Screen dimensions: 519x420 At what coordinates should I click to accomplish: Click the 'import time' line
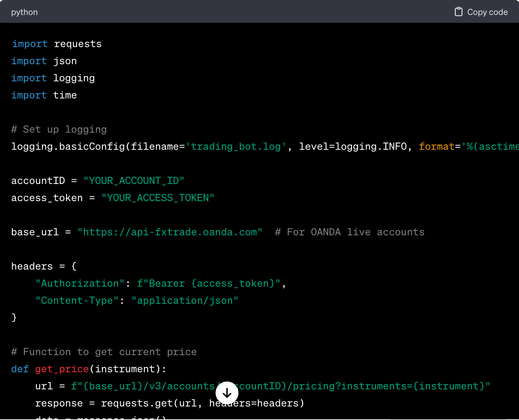tap(44, 95)
